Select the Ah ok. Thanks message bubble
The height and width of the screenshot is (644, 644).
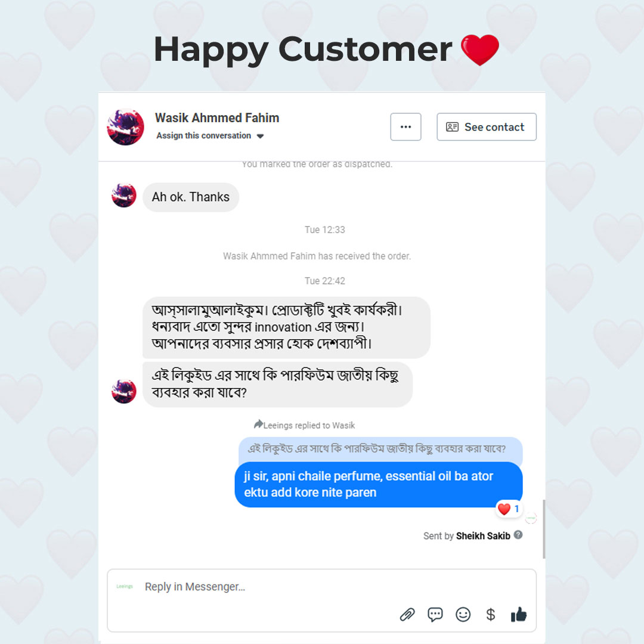(191, 197)
